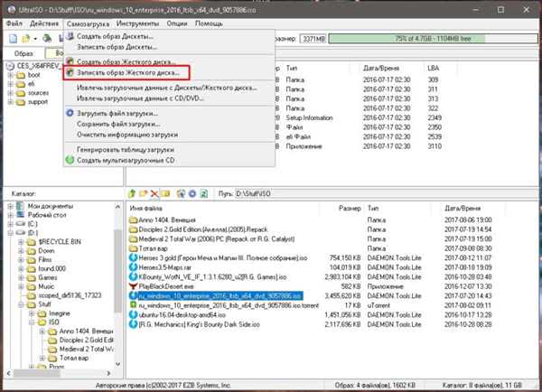Select ubuntu-16.04-desktop-amd64.iso file
This screenshot has width=542, height=392.
(182, 315)
